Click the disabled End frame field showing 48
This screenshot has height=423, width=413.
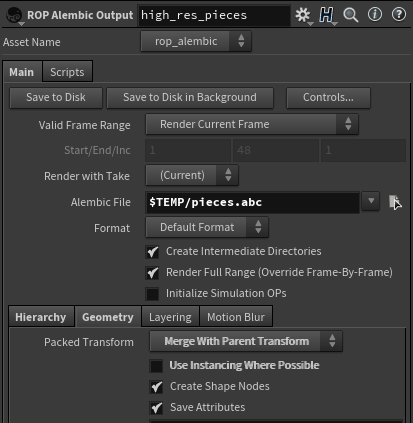[276, 150]
